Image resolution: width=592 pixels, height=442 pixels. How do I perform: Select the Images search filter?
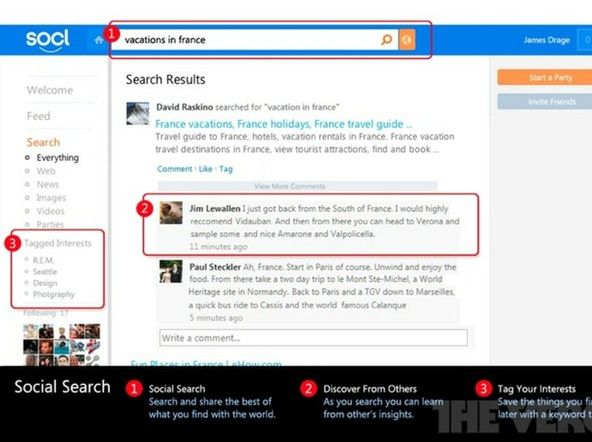point(51,198)
